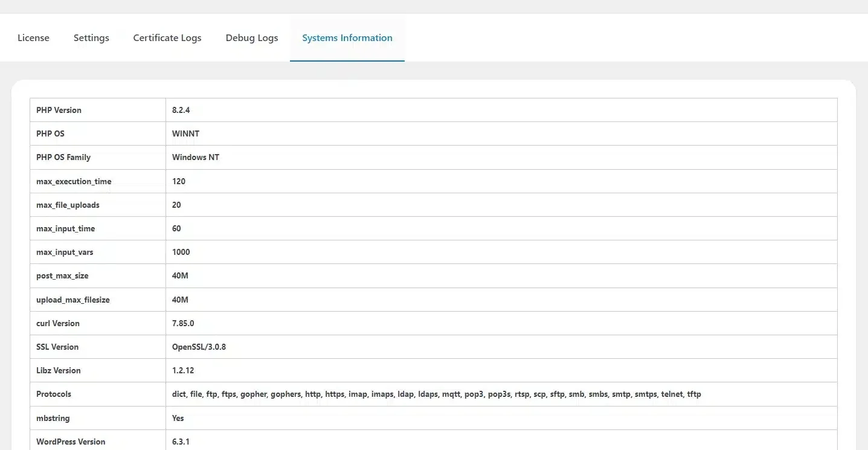Select the Systems Information tab
Viewport: 868px width, 450px height.
pos(347,38)
